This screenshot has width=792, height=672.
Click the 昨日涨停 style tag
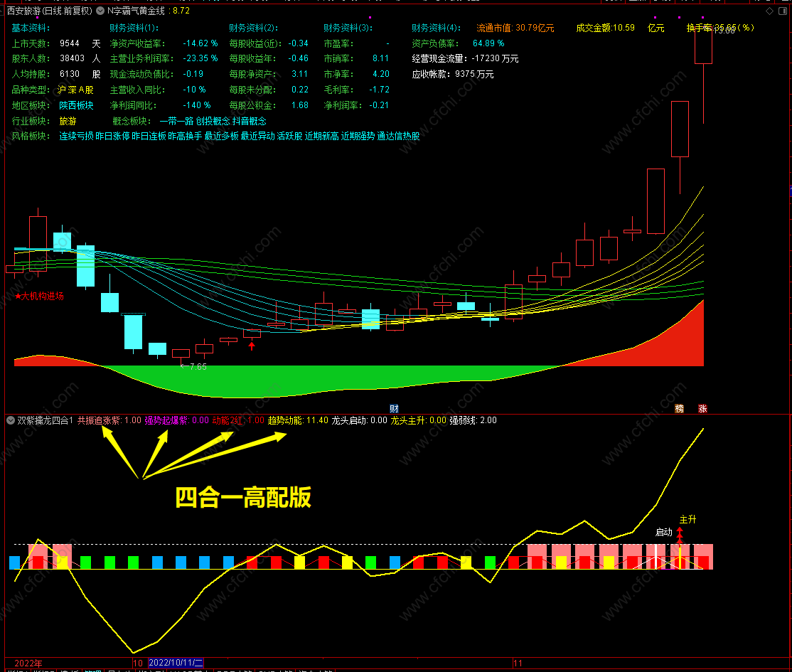pos(112,137)
